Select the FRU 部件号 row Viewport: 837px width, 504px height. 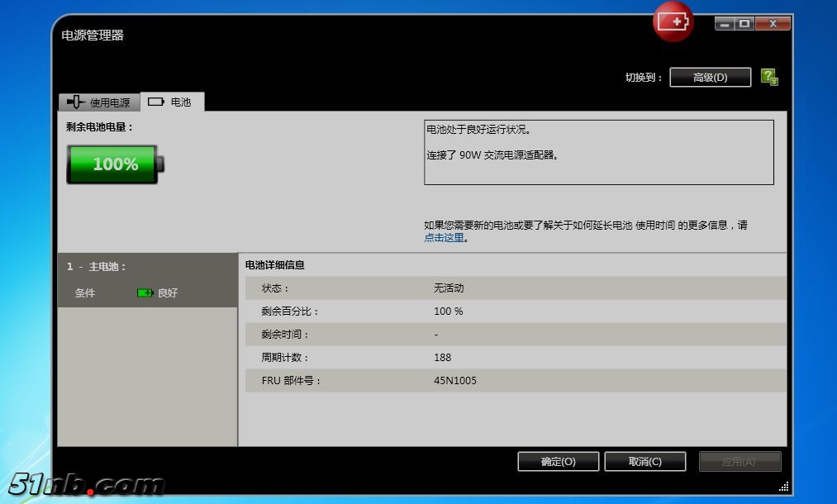tap(512, 381)
